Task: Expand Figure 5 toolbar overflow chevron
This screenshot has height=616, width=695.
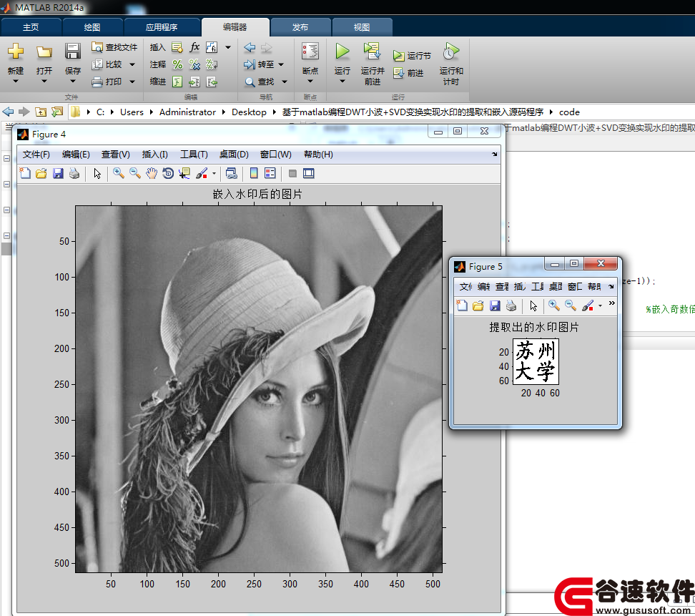Action: (611, 303)
